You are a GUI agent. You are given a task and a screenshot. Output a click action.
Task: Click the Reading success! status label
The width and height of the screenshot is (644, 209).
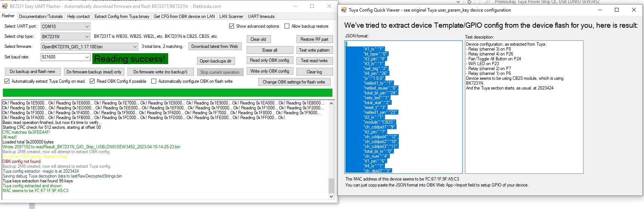coord(130,59)
